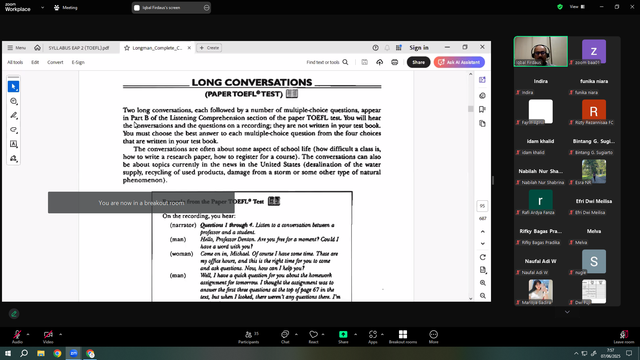Rotate the page with the rotate icon
The image size is (640, 360).
pos(482,257)
